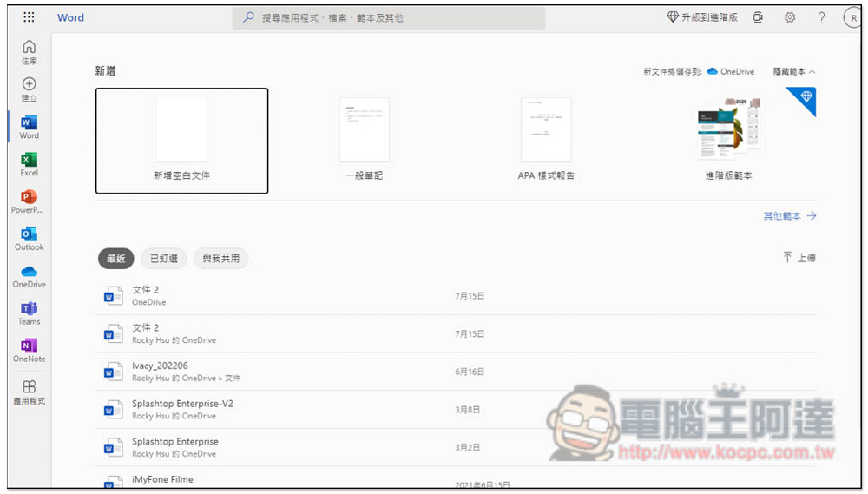Go to 住家 home in sidebar
Screen dimensions: 868x494
(x=29, y=51)
